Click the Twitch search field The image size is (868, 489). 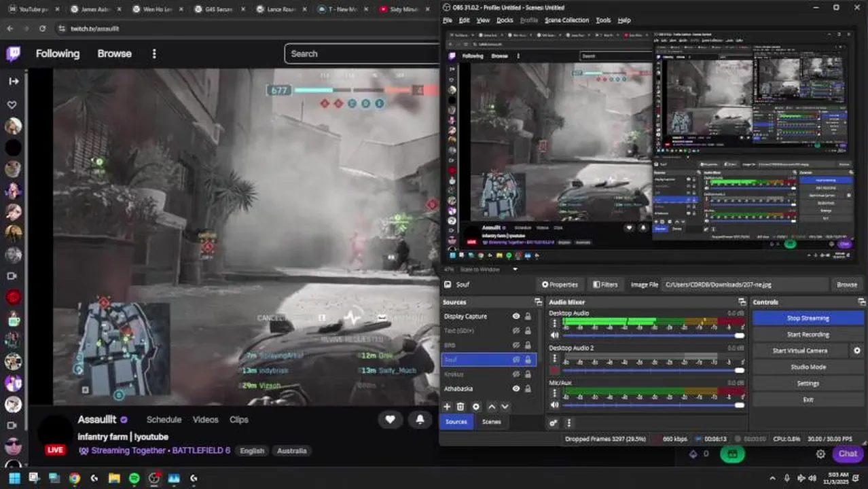363,54
